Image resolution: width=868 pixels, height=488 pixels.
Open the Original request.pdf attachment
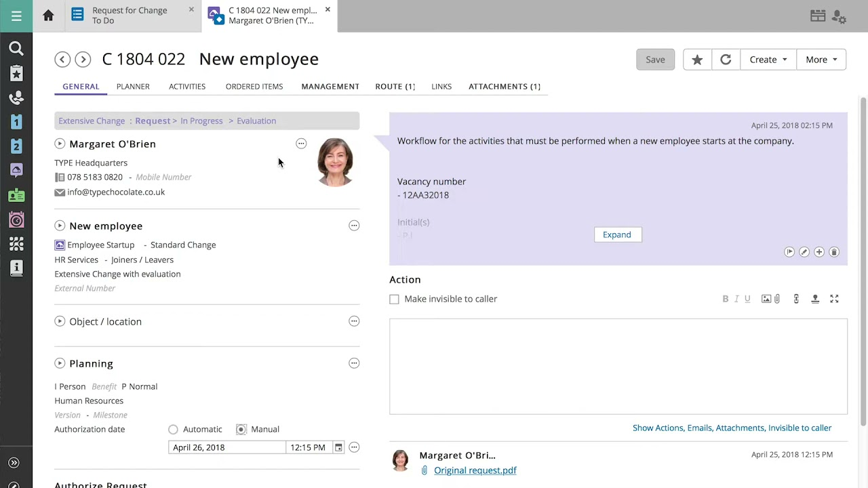(x=475, y=470)
